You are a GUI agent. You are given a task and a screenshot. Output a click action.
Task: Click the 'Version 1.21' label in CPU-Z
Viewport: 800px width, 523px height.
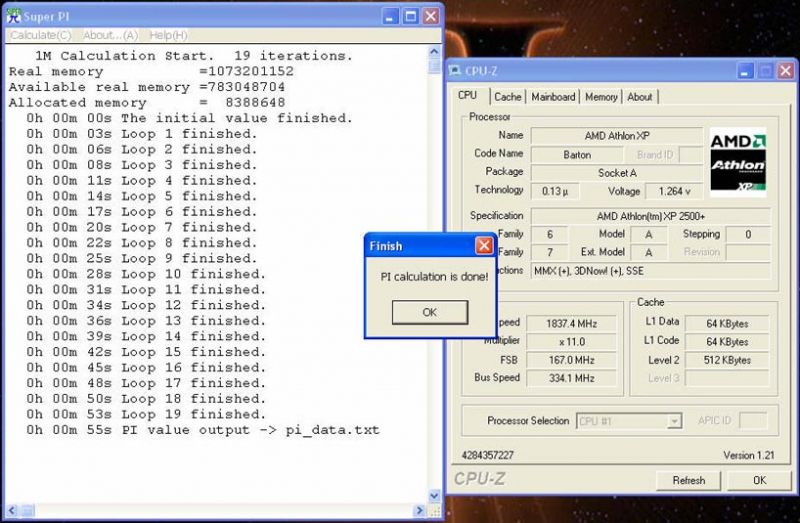tap(748, 455)
